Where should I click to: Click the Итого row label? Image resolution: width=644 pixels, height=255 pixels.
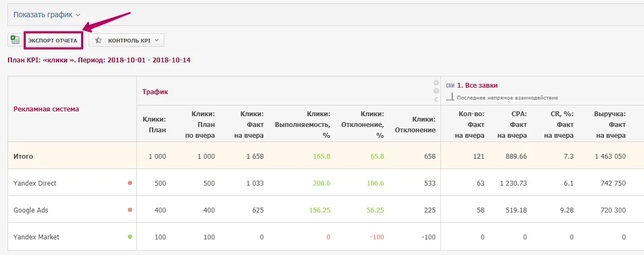point(23,157)
